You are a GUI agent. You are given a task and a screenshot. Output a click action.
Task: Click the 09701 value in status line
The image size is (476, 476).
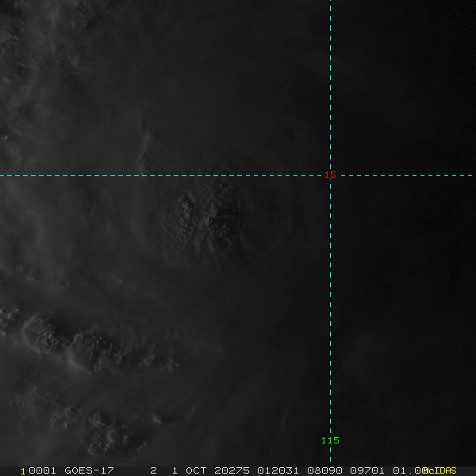[367, 470]
